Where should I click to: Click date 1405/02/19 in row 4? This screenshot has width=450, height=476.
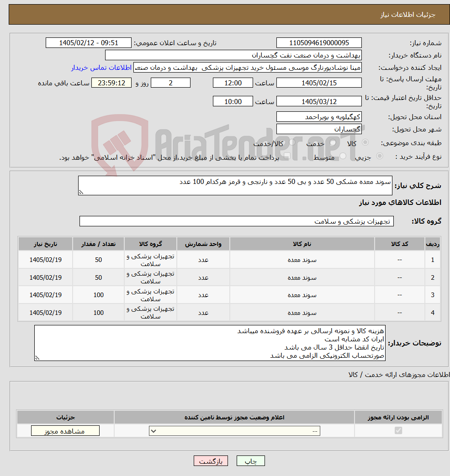pos(45,313)
